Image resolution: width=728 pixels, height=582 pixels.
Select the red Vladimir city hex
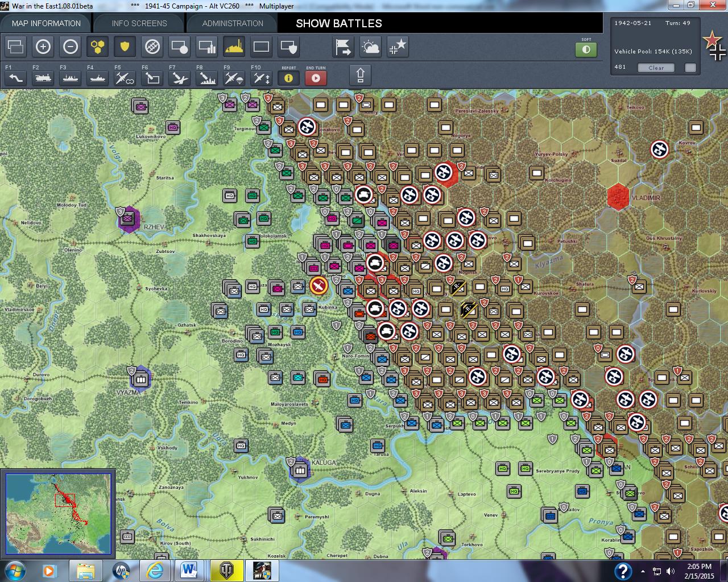[x=618, y=197]
